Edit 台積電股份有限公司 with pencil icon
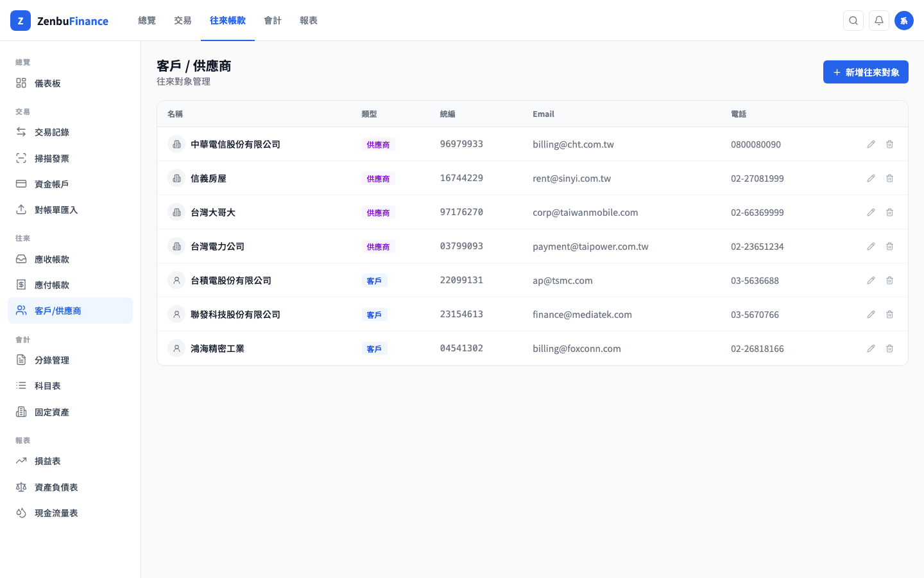The width and height of the screenshot is (924, 578). [x=871, y=281]
